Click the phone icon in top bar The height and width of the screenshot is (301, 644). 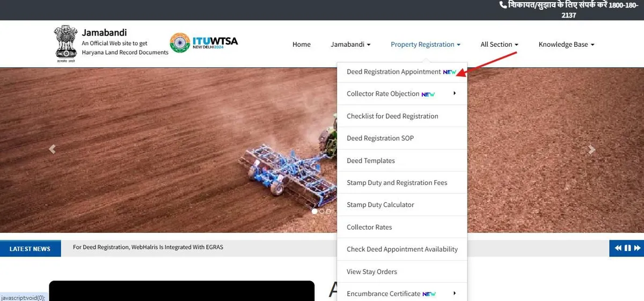(x=503, y=5)
